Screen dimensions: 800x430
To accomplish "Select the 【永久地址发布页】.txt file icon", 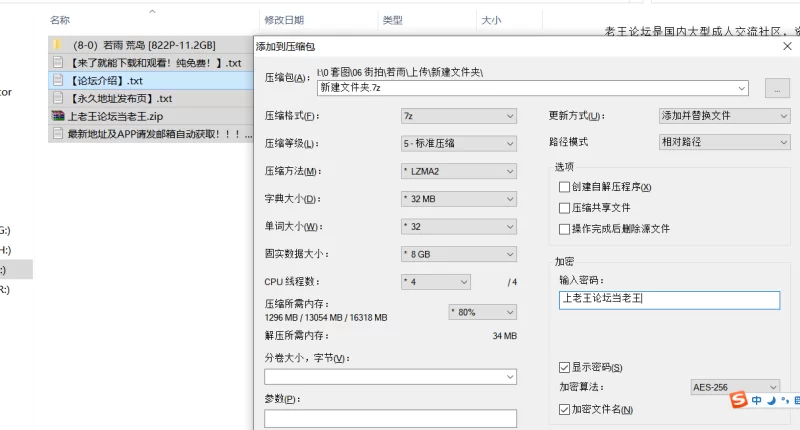I will [x=58, y=98].
